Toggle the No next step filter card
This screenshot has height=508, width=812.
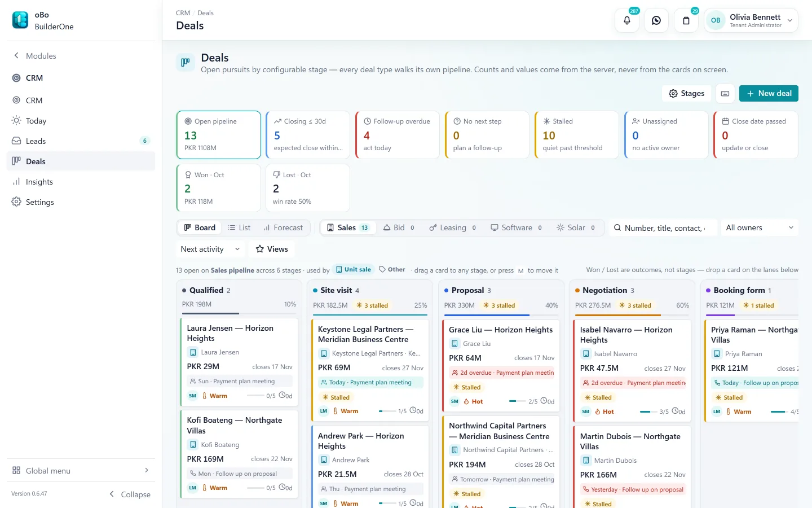(x=487, y=135)
